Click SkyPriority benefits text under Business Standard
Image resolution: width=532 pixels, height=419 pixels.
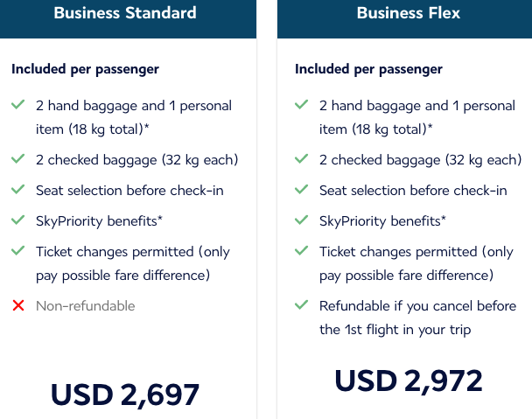pos(99,221)
